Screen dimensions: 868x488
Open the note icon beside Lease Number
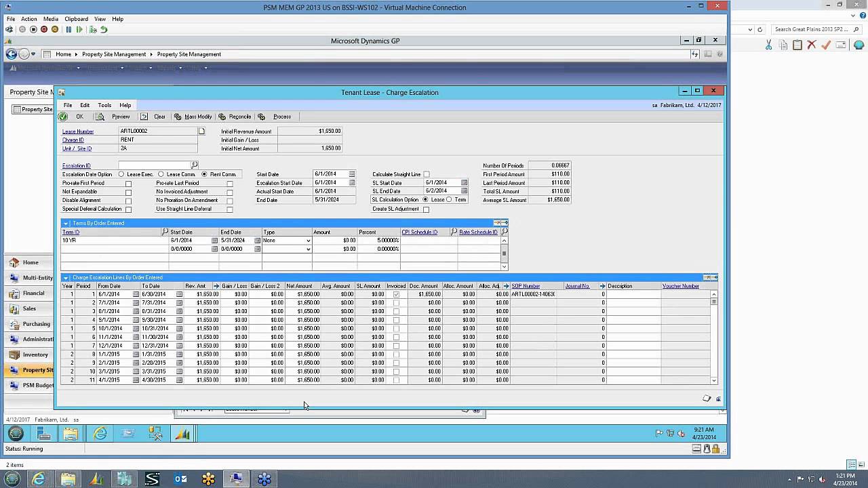click(201, 131)
